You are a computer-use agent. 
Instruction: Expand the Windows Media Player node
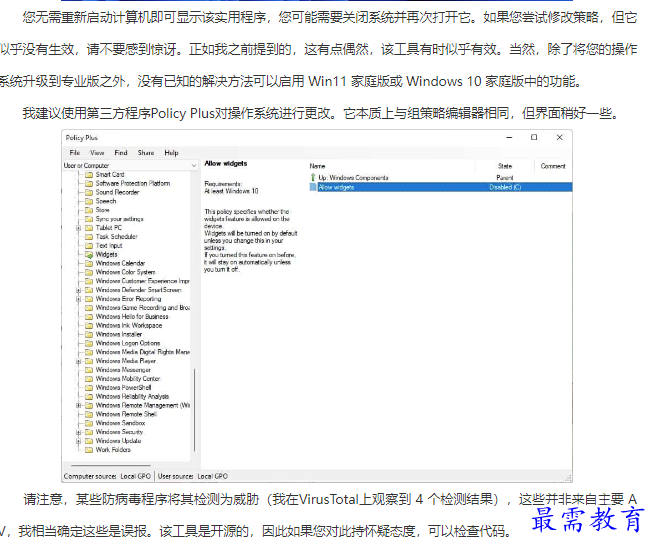click(78, 361)
